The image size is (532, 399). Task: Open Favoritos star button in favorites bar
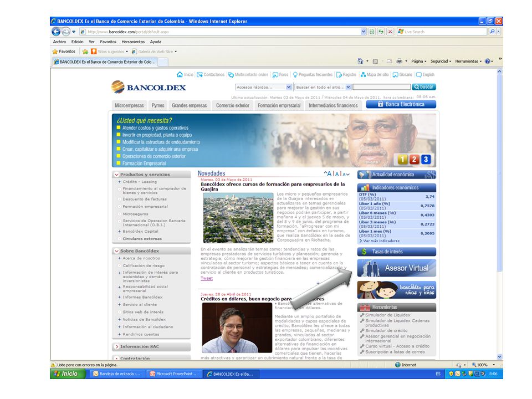pos(64,52)
